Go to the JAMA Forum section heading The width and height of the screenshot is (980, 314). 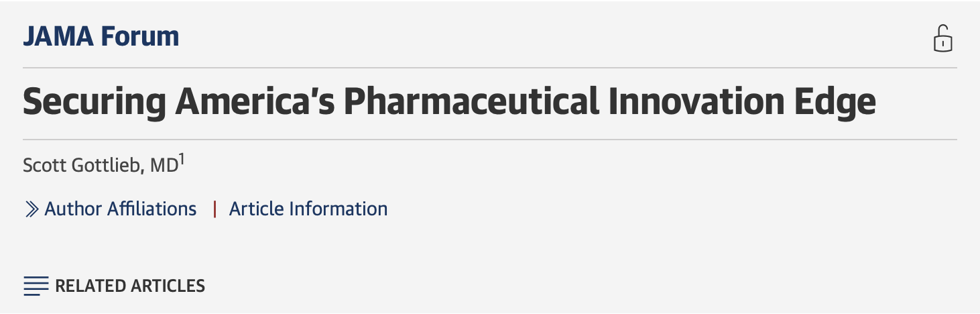click(101, 36)
